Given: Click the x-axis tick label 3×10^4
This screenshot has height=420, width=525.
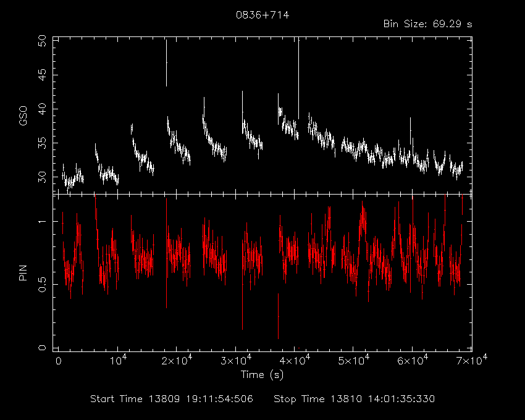Looking at the screenshot, I should pos(235,360).
